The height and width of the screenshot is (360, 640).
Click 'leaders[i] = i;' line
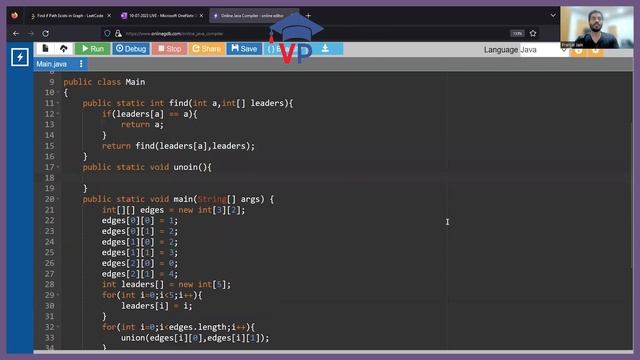[156, 306]
